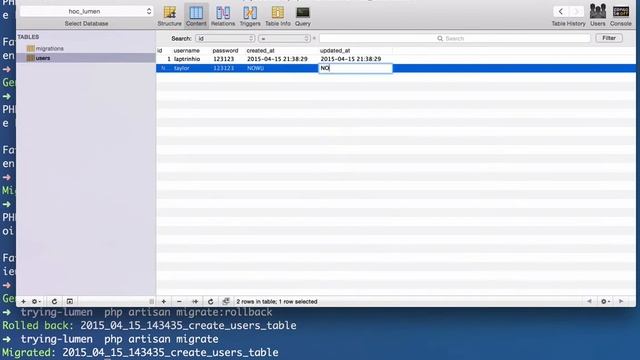Duplicate the selected row
The width and height of the screenshot is (640, 360).
(195, 302)
